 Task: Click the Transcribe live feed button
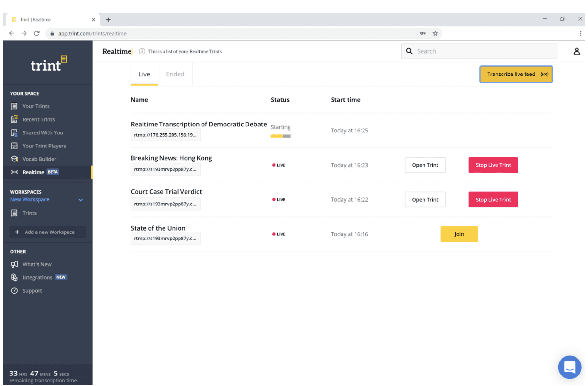point(516,74)
